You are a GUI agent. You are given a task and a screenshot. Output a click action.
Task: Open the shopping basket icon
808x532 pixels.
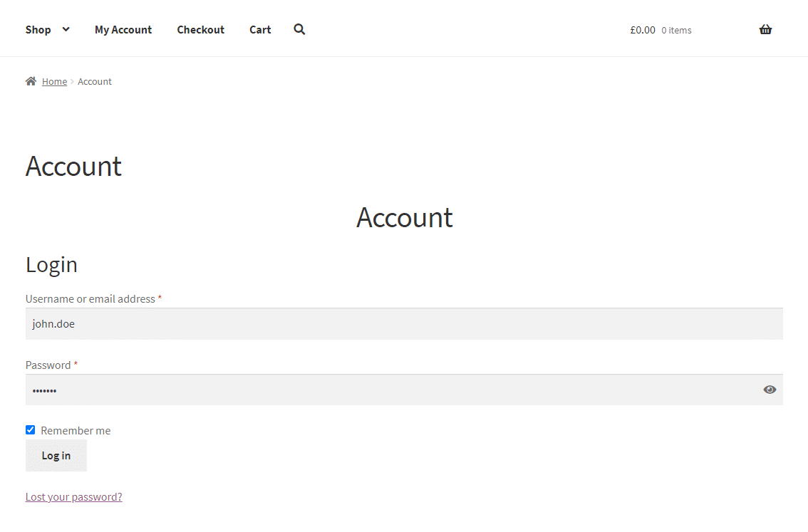pos(765,29)
